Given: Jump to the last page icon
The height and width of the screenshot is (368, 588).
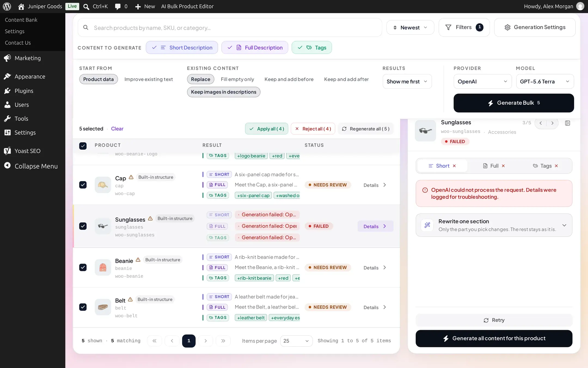Looking at the screenshot, I should point(223,341).
